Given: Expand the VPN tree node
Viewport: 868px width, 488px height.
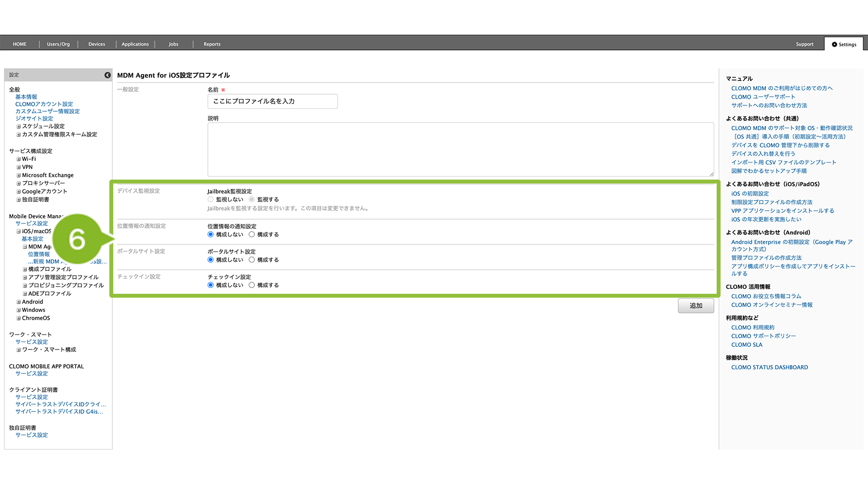Looking at the screenshot, I should pos(19,167).
